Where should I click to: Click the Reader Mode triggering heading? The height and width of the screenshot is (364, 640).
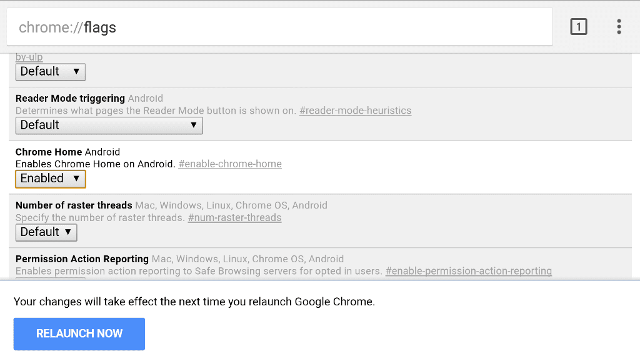click(69, 98)
